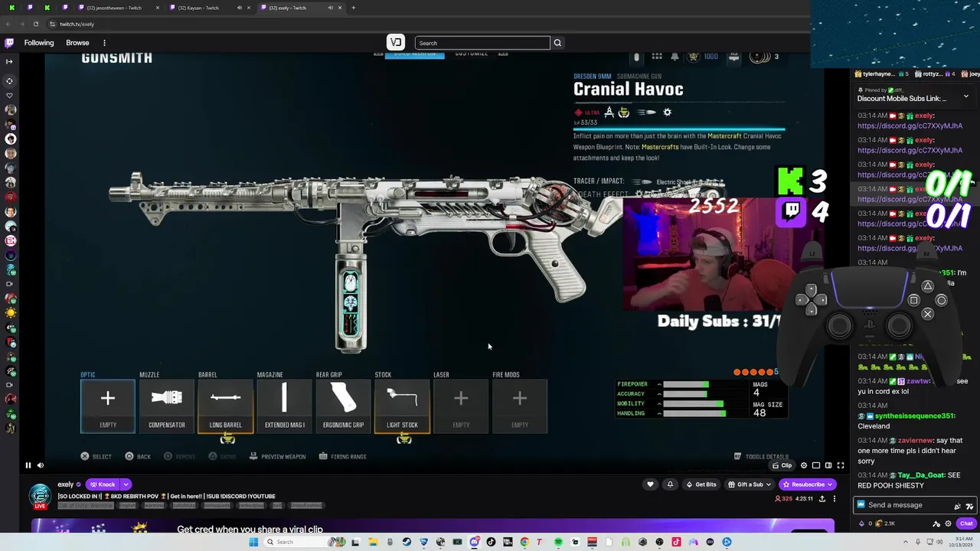
Task: Click the Knock button next to exely
Action: 103,484
